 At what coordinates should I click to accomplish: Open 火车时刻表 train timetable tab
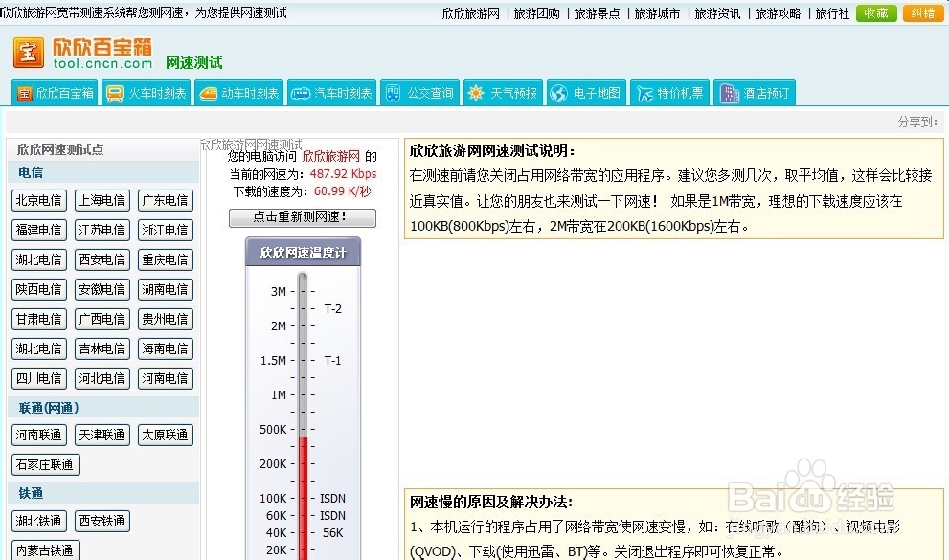(x=147, y=93)
